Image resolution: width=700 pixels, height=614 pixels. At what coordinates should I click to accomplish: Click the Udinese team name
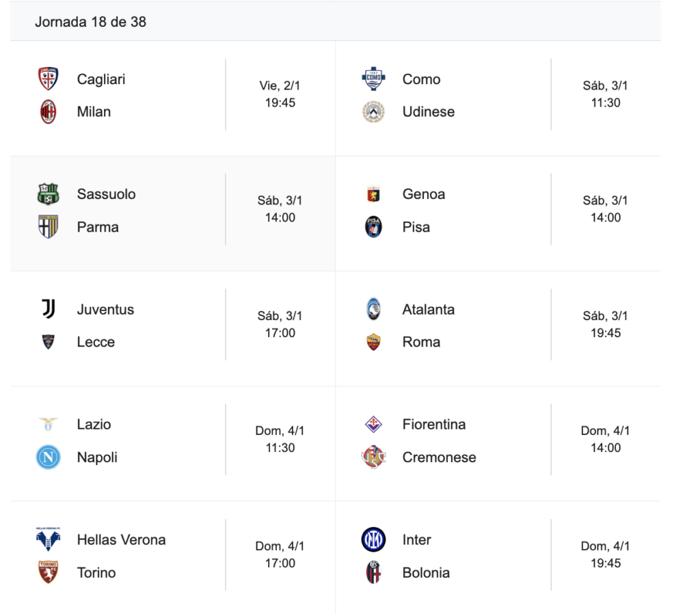[x=428, y=111]
